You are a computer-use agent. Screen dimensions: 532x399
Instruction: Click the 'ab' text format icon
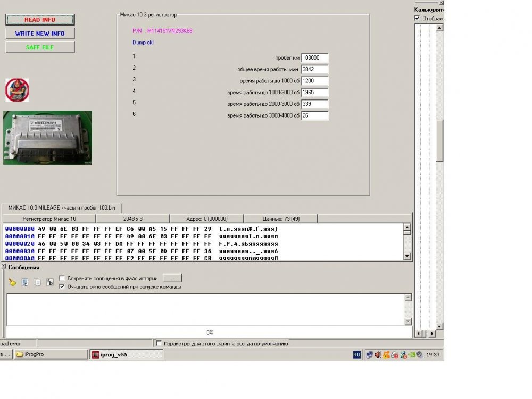tap(50, 282)
